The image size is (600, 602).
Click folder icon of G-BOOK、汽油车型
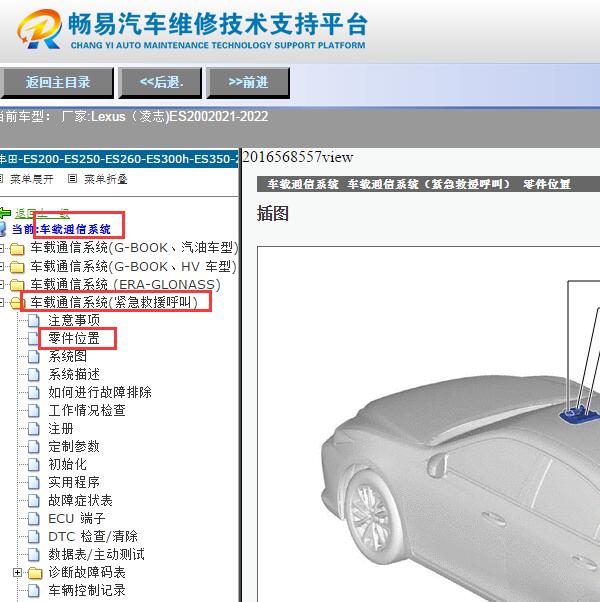[17, 249]
